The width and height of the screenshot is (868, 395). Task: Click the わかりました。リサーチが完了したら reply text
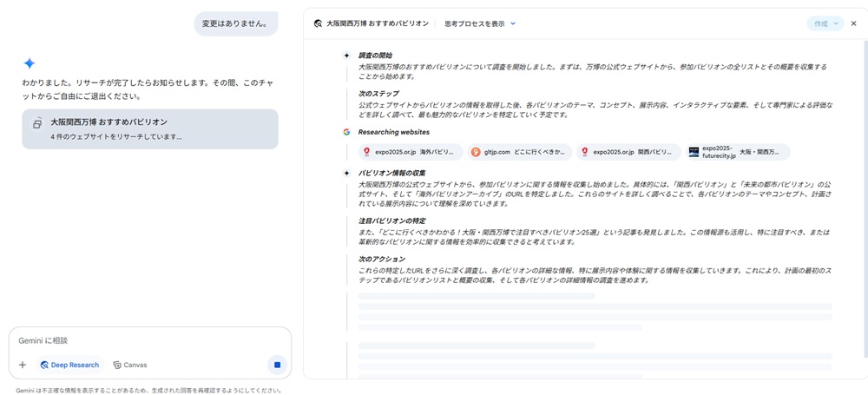(x=147, y=89)
